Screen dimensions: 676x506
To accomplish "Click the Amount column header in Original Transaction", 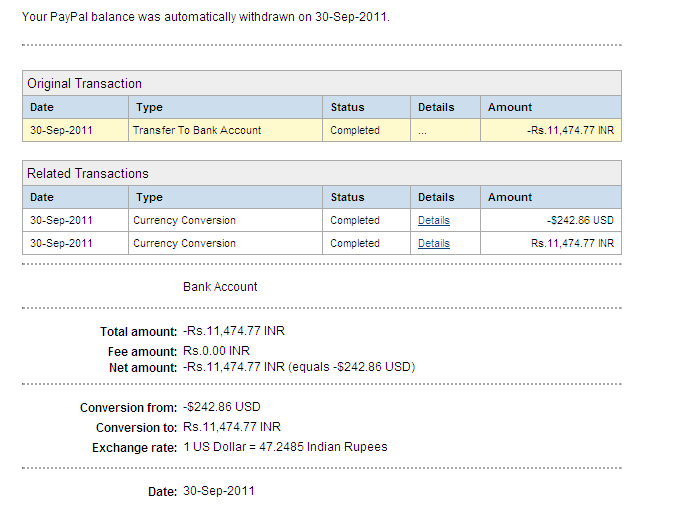I will pyautogui.click(x=510, y=107).
